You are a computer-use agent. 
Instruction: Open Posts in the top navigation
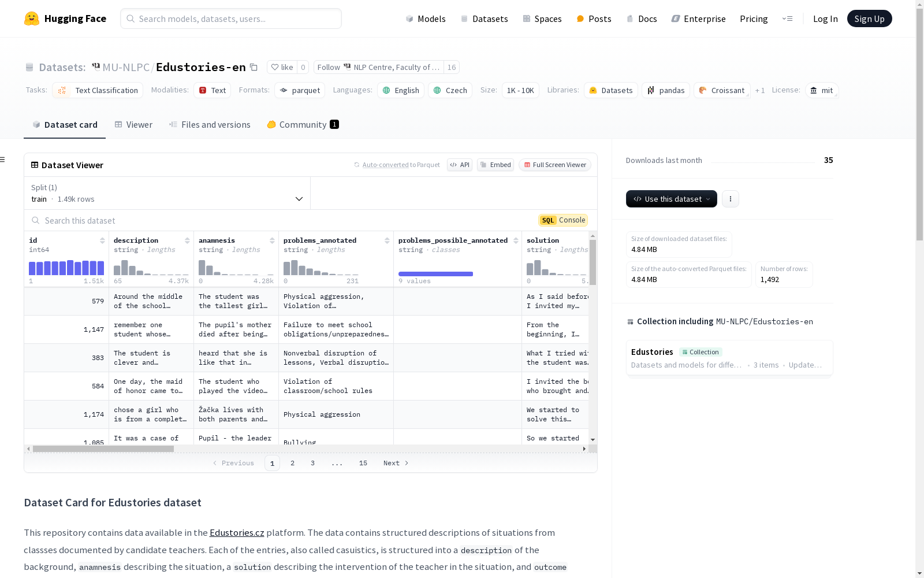(x=594, y=18)
